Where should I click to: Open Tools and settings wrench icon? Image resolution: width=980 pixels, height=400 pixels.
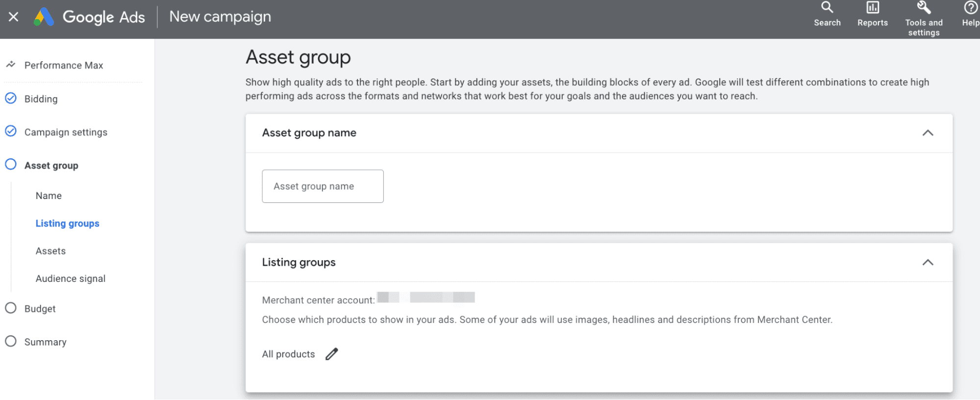924,8
